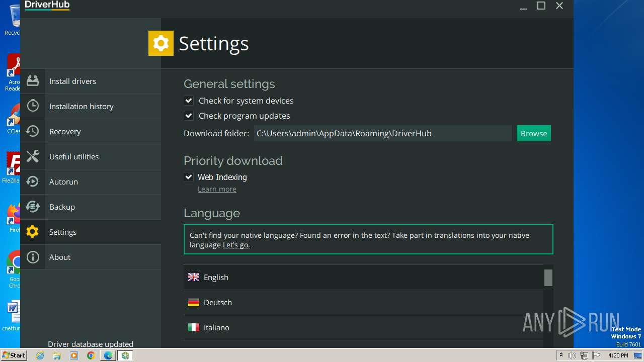
Task: Click the Installation history clock icon
Action: click(33, 106)
